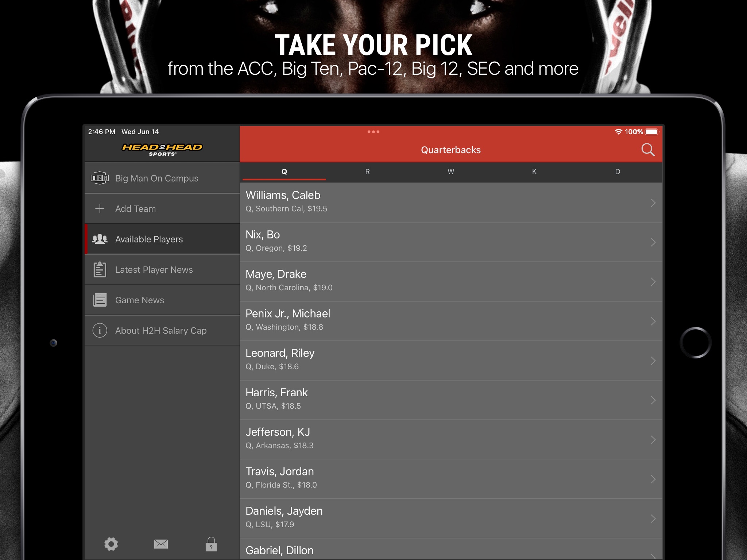This screenshot has height=560, width=747.
Task: Tap the search icon in Quarterbacks header
Action: (x=647, y=149)
